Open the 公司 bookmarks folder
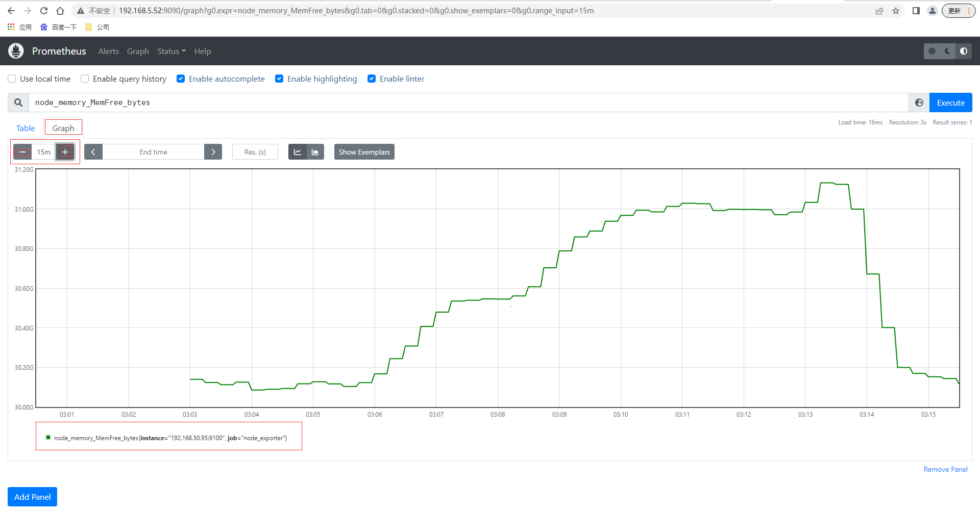 coord(97,27)
